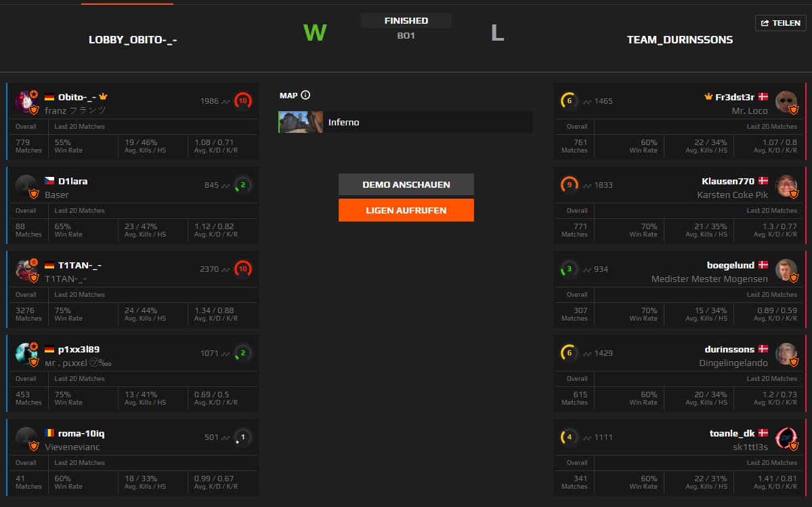Click roma-10iq skill level 1 badge
This screenshot has width=812, height=507.
point(243,437)
